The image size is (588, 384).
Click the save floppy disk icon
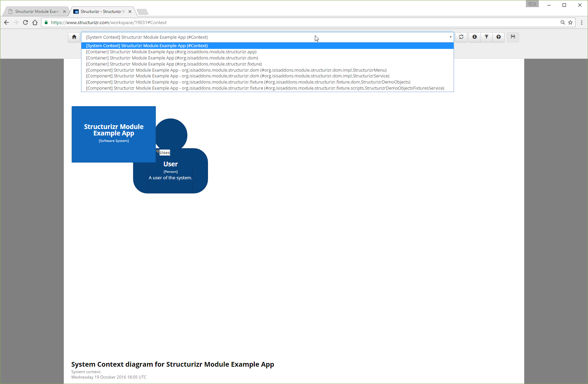pyautogui.click(x=513, y=37)
